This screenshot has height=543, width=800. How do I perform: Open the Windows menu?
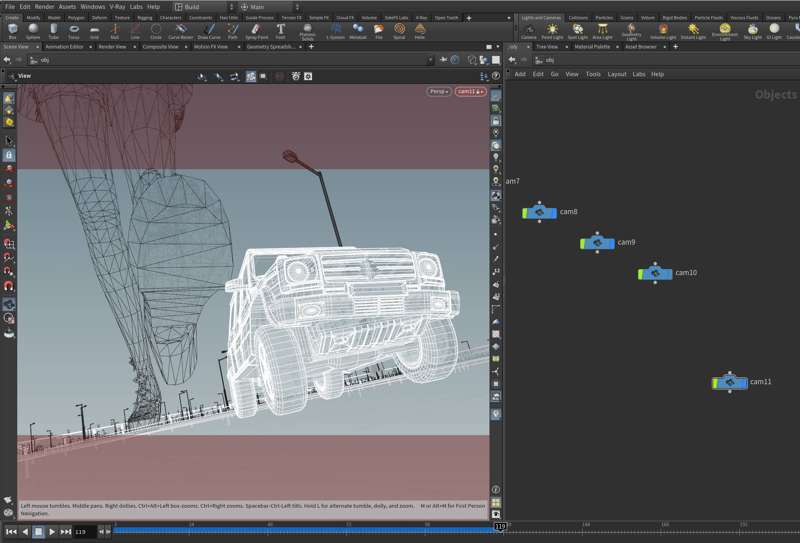92,7
